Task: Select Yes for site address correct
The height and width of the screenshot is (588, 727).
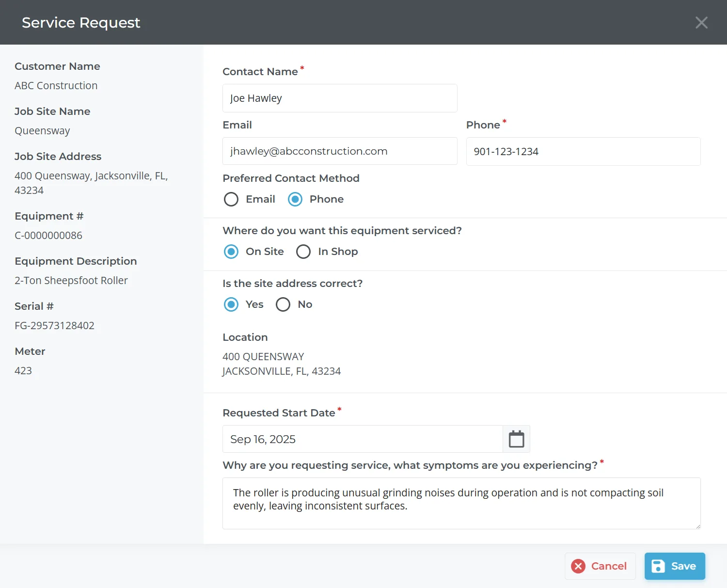Action: pyautogui.click(x=231, y=304)
